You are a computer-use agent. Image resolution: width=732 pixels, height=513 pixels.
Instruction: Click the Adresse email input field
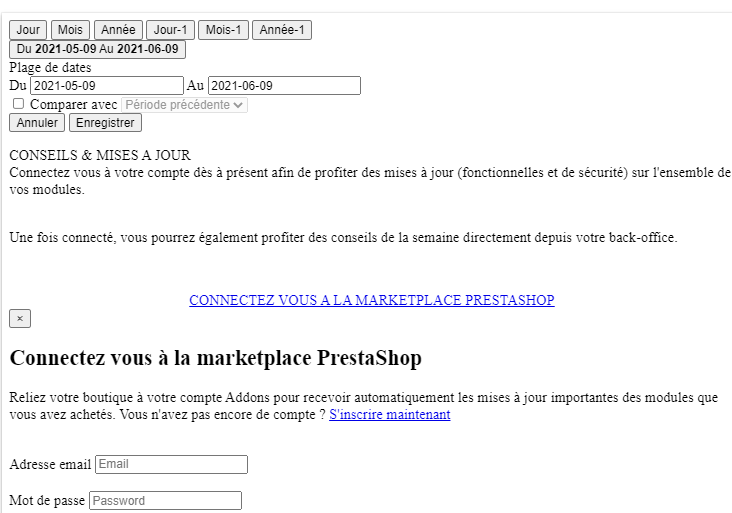(171, 464)
